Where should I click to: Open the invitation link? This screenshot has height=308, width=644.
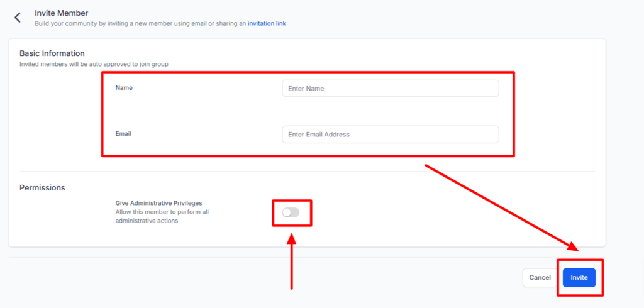(x=267, y=23)
